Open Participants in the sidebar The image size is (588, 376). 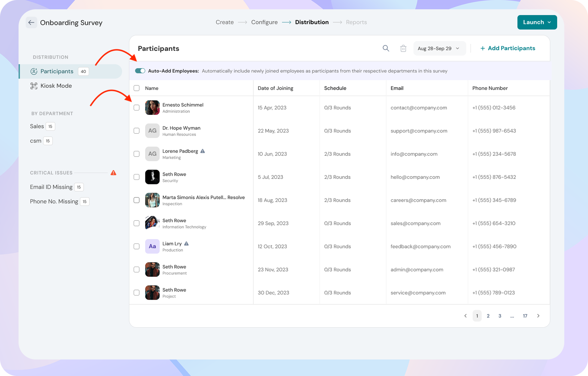point(71,72)
